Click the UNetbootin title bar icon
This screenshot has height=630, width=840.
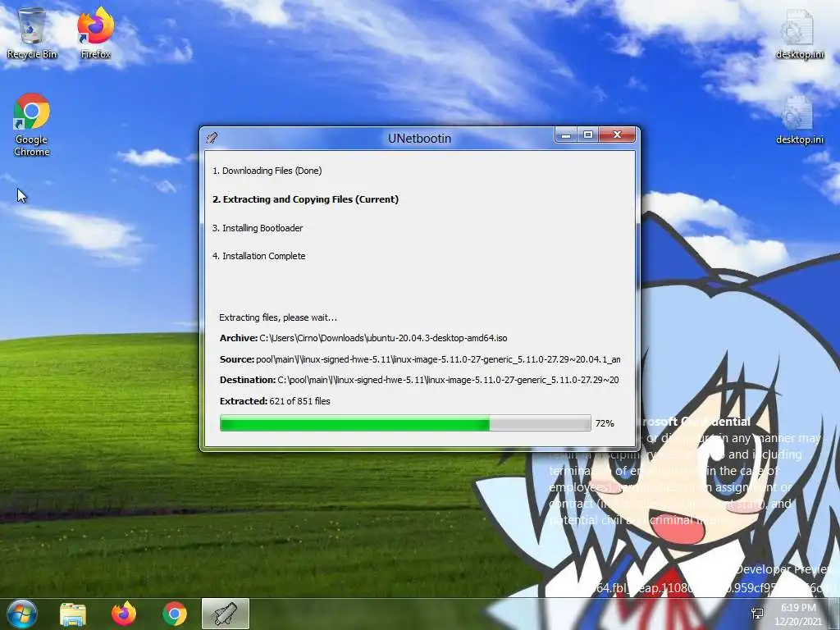pos(212,138)
